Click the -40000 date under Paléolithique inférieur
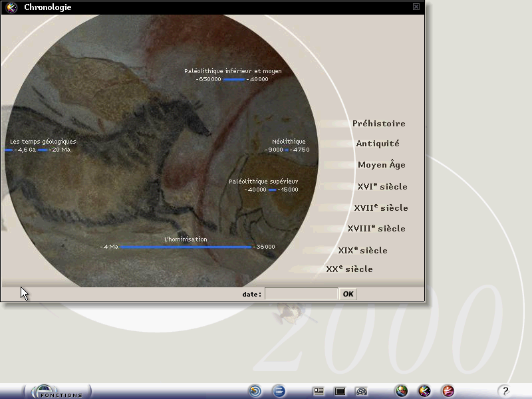This screenshot has height=399, width=532. 257,79
